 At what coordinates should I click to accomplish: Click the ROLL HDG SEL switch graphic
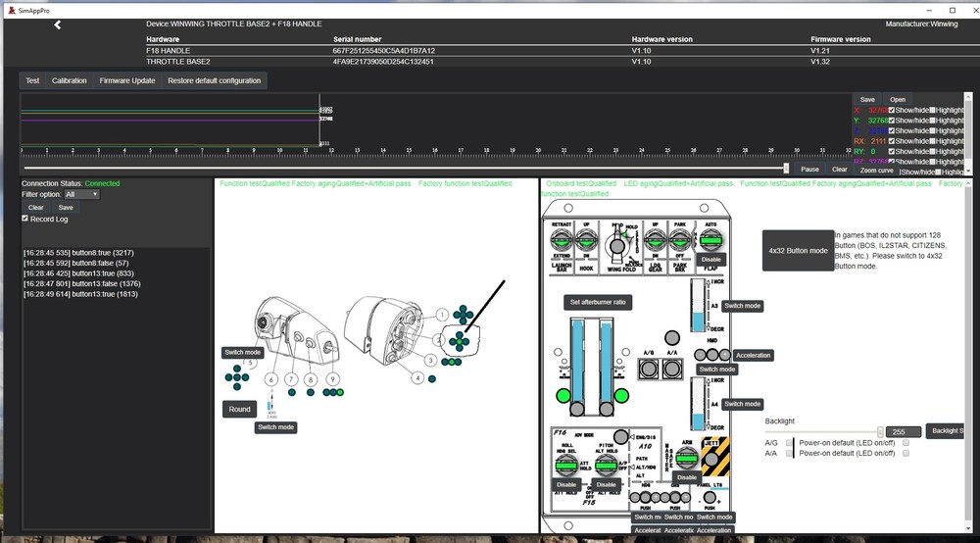(x=566, y=466)
